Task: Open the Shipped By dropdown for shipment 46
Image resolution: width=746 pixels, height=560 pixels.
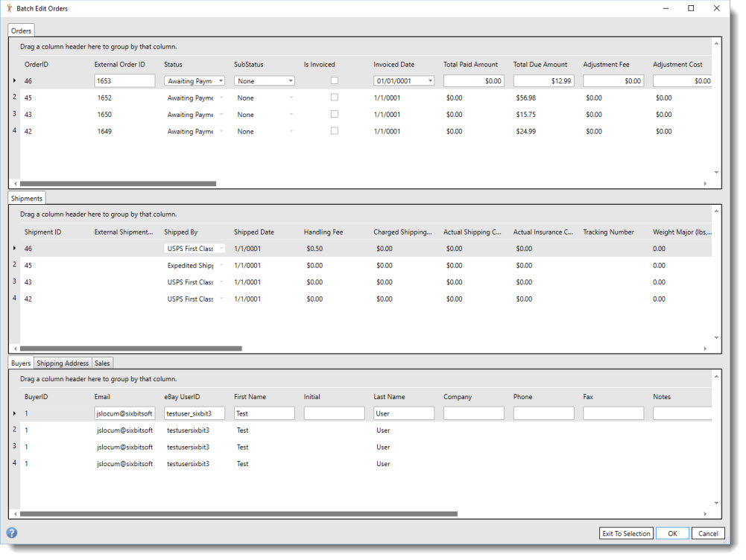Action: pyautogui.click(x=221, y=248)
